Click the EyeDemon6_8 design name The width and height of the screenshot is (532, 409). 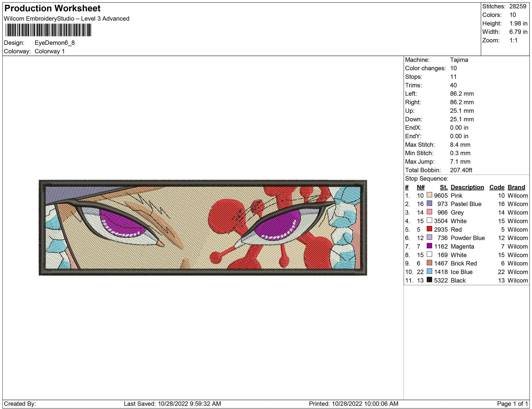click(x=55, y=43)
